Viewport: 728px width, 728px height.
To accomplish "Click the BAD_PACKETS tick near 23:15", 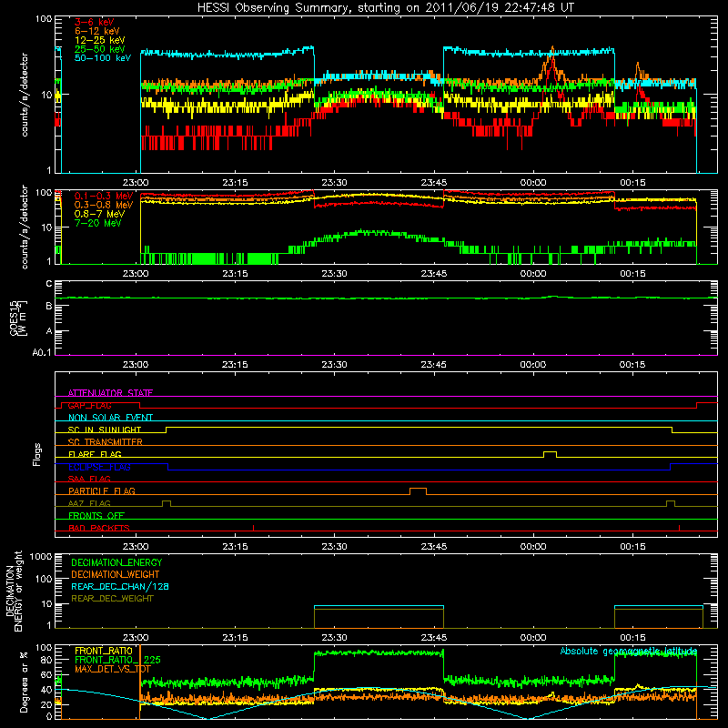I will pyautogui.click(x=254, y=528).
